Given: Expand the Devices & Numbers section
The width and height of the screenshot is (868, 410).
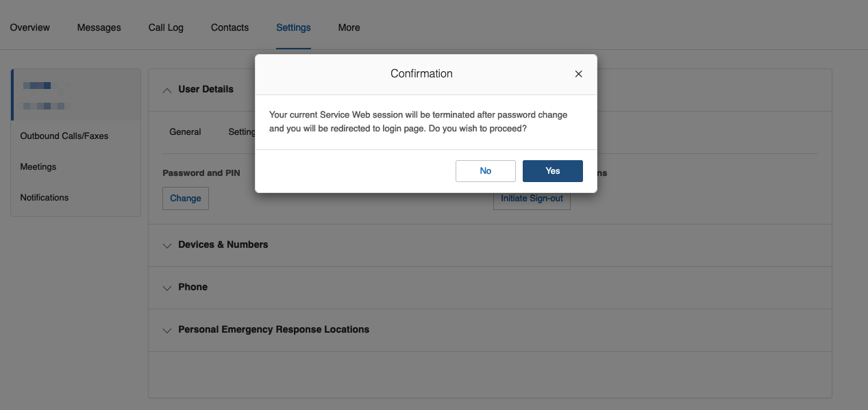Looking at the screenshot, I should pos(167,245).
